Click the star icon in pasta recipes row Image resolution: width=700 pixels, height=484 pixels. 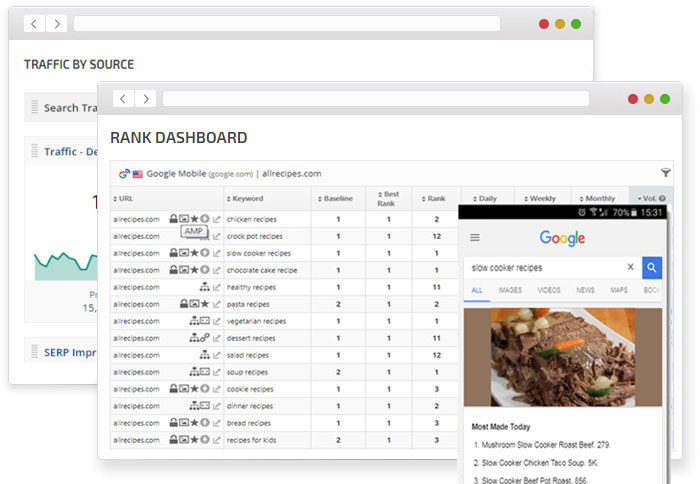[x=205, y=304]
